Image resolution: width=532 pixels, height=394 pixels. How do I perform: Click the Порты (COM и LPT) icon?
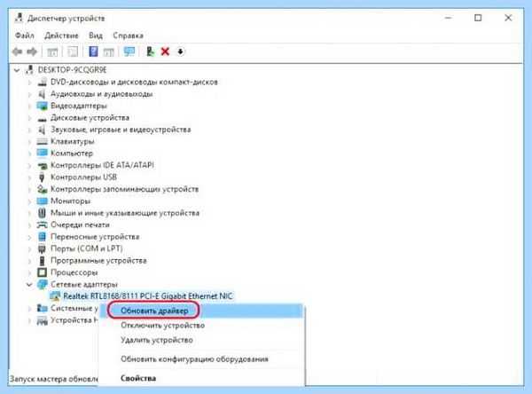tap(42, 248)
